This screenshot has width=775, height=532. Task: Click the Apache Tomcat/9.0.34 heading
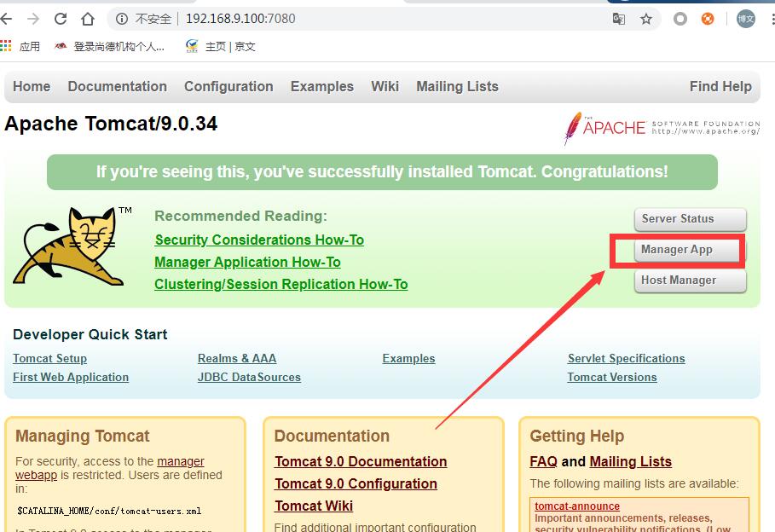[x=111, y=124]
